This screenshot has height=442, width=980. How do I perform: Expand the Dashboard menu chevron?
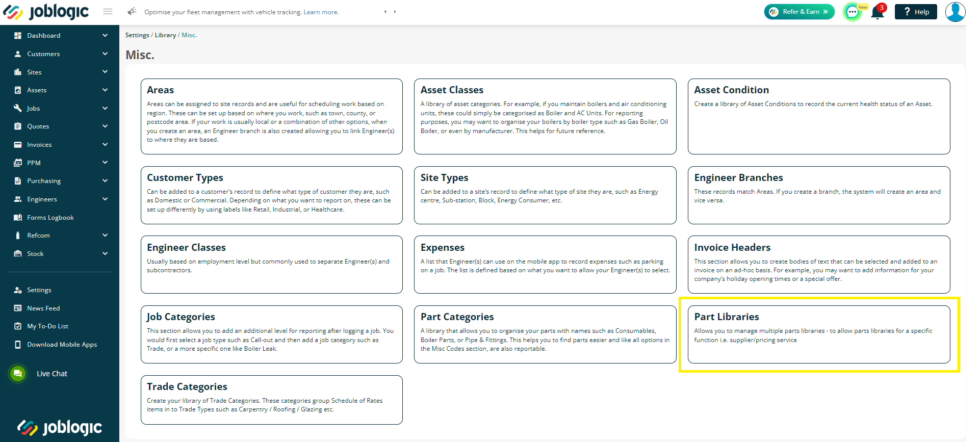(105, 36)
